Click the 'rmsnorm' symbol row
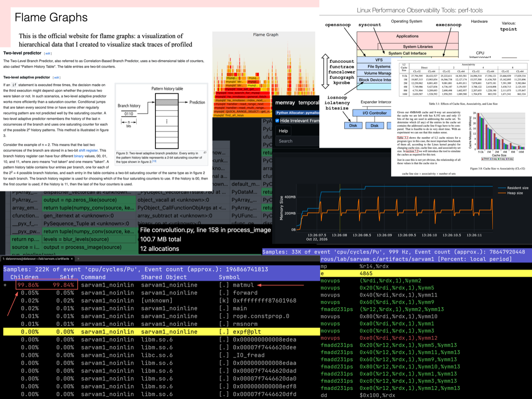 click(162, 324)
